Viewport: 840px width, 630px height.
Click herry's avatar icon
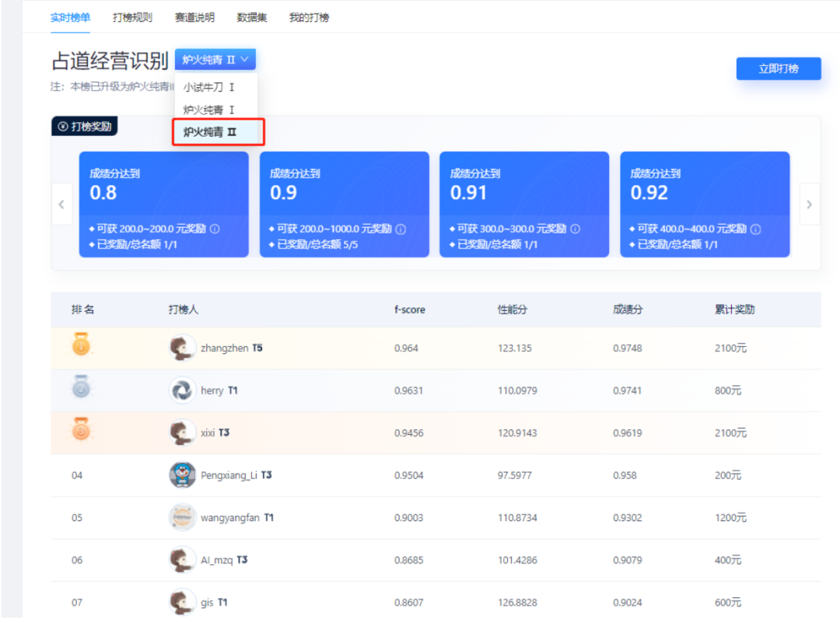click(x=183, y=390)
